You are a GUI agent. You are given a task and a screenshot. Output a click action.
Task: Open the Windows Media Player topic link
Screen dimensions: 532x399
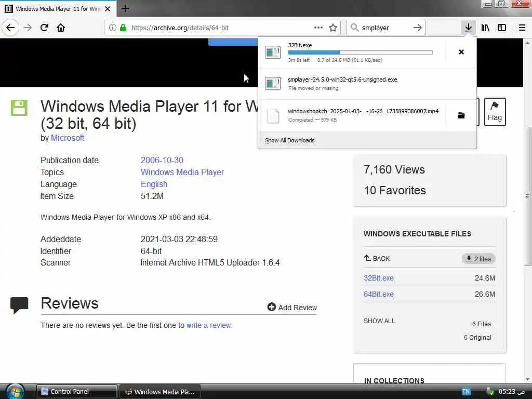coord(182,172)
